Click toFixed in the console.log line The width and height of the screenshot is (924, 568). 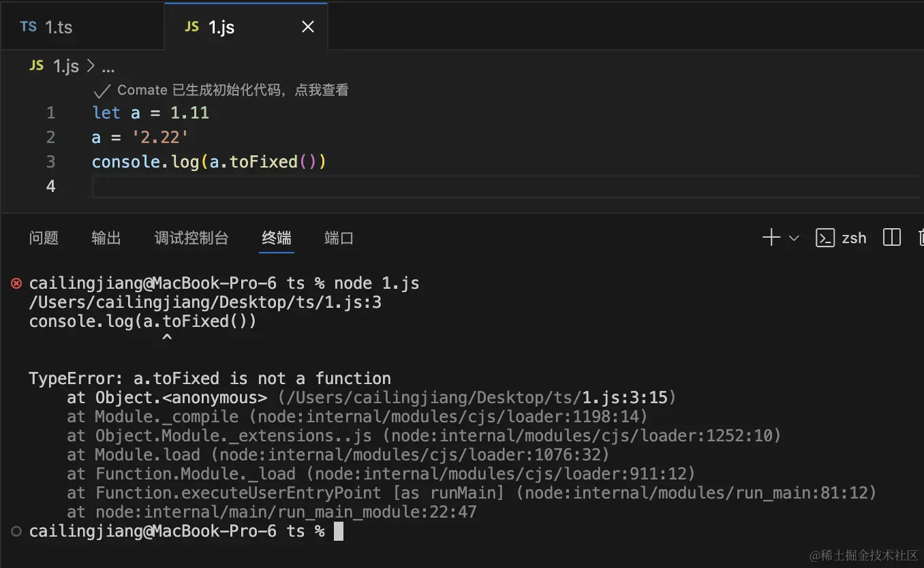(x=263, y=161)
